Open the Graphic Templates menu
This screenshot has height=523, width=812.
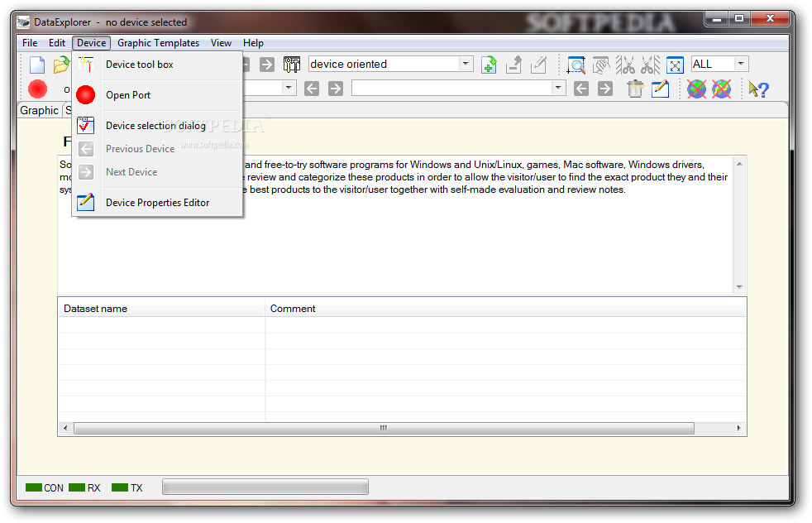[158, 43]
